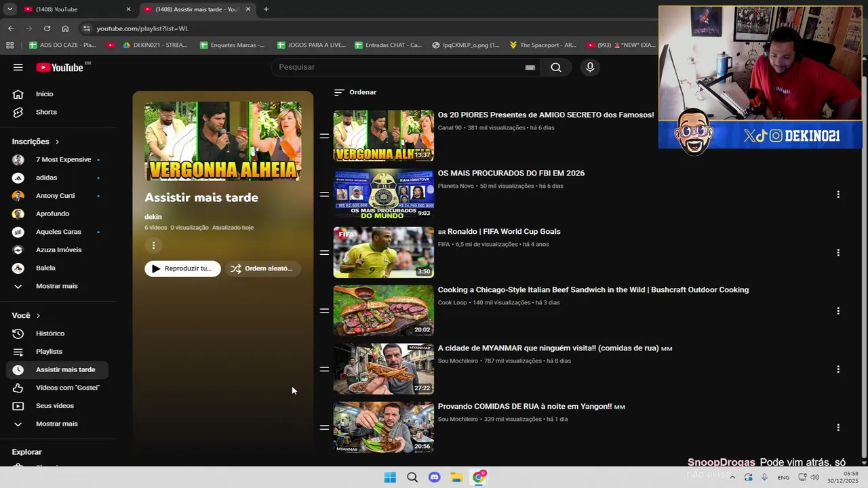Open the Ordenar sort dropdown
This screenshot has width=868, height=488.
coord(355,92)
